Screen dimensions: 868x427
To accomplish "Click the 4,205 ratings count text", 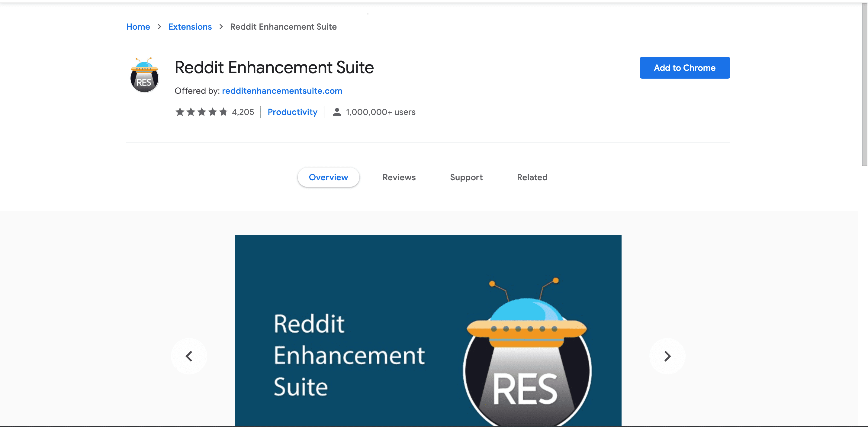I will (x=243, y=112).
